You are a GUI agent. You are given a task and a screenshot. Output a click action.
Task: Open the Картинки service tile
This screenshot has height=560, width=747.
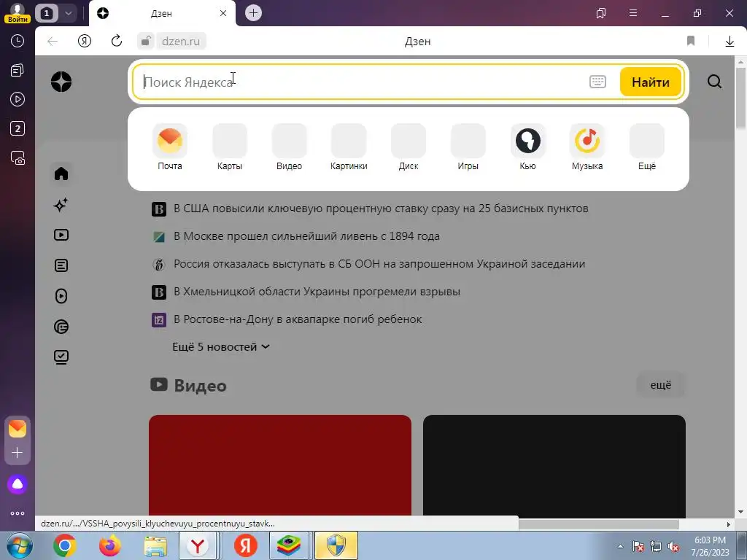point(349,141)
